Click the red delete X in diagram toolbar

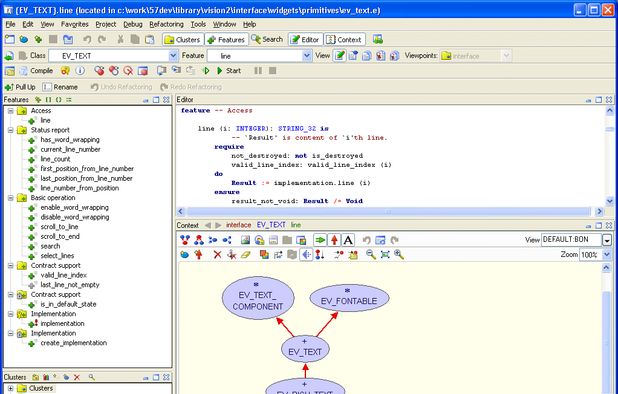[x=217, y=255]
